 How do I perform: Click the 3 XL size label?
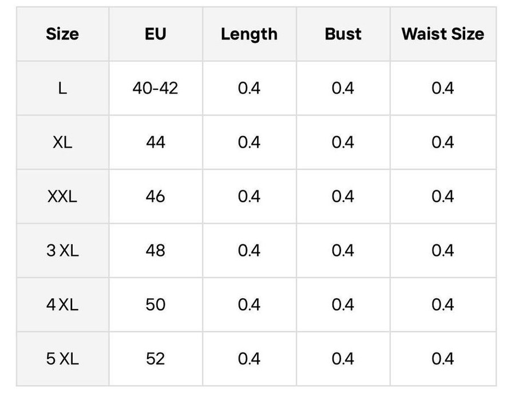[x=62, y=251]
